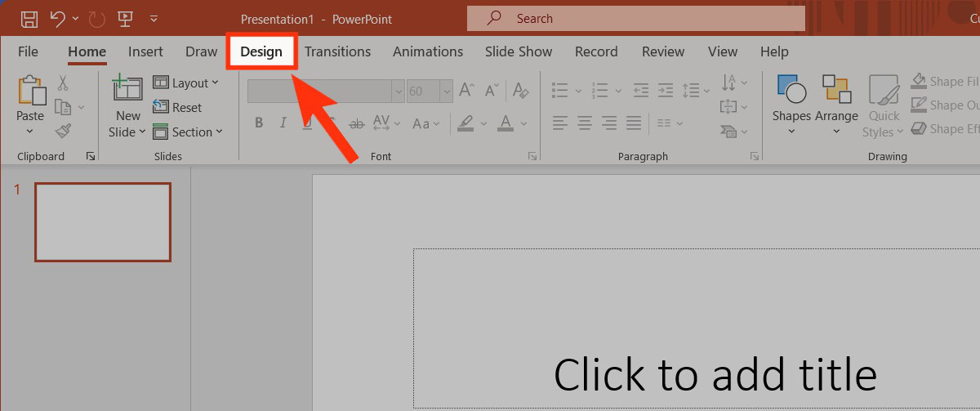Open the Layout dropdown
Screen dimensions: 980x411
tap(185, 83)
